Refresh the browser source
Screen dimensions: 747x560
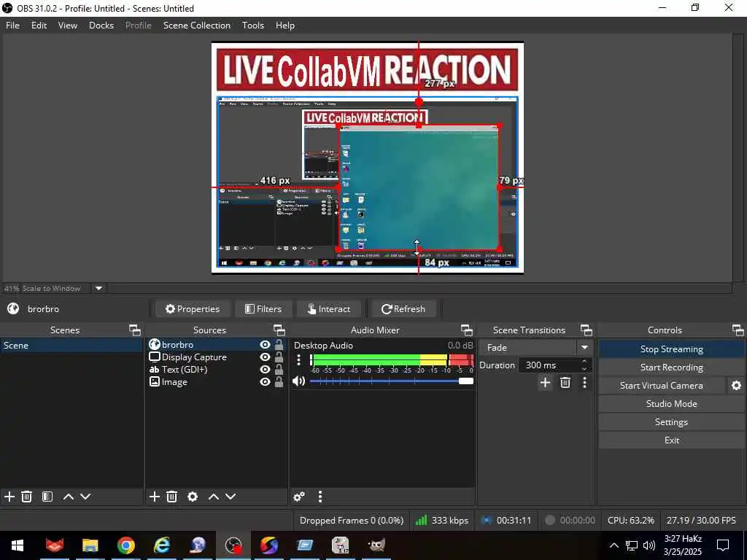403,309
